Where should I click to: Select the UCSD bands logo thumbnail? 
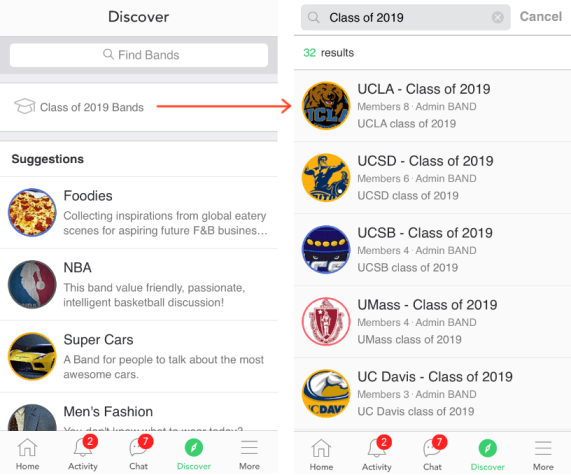326,177
